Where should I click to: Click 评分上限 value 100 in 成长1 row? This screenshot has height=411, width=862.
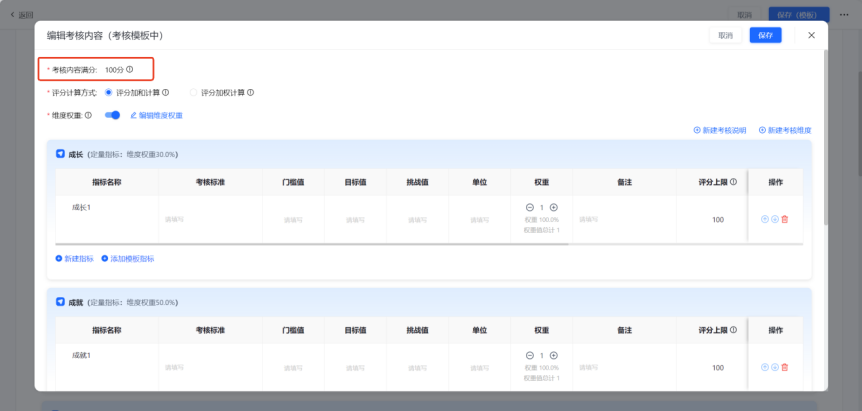(718, 220)
